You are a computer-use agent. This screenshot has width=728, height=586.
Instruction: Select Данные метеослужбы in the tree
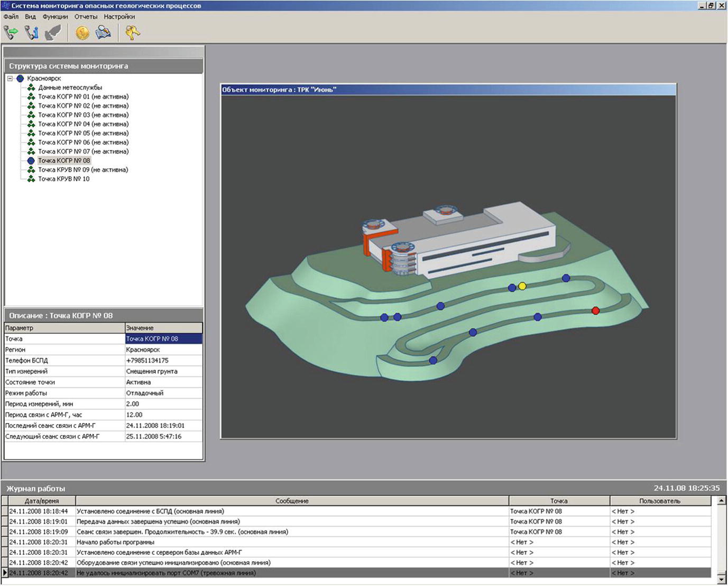tap(70, 87)
